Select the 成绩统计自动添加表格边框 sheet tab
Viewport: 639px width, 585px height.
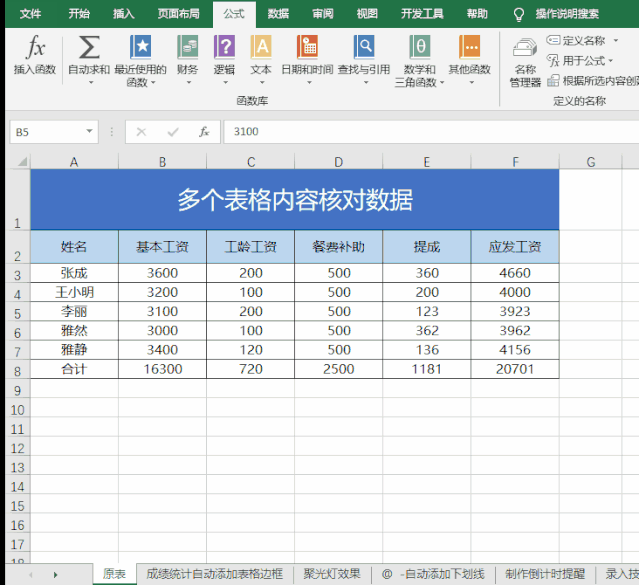click(x=214, y=574)
